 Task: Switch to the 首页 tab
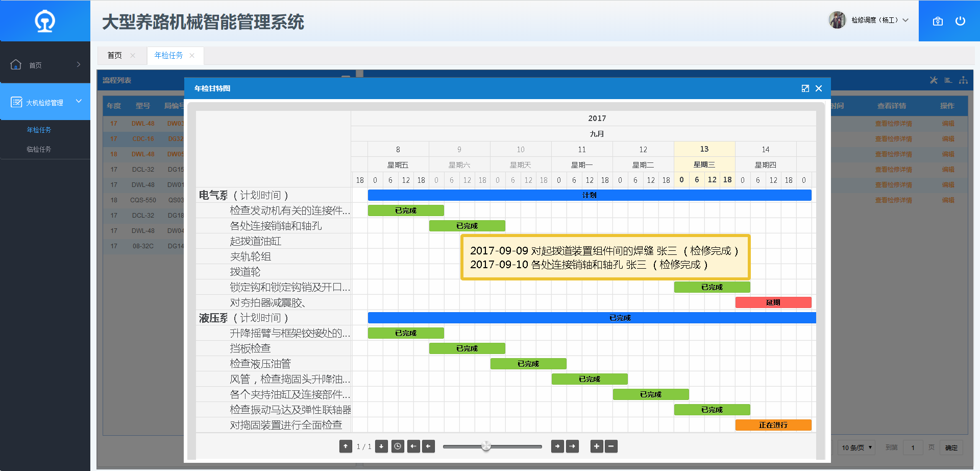pos(115,56)
